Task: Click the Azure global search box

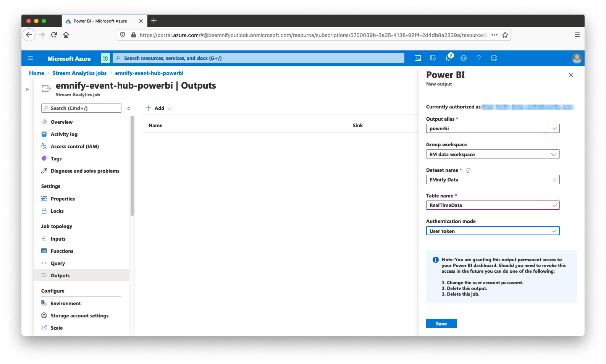Action: tap(259, 58)
